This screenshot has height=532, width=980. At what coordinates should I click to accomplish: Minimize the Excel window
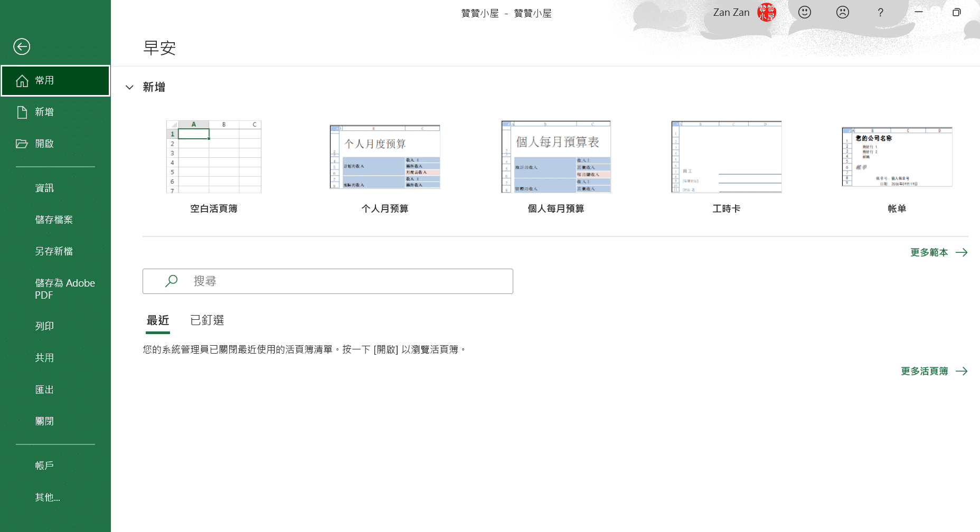[x=919, y=12]
